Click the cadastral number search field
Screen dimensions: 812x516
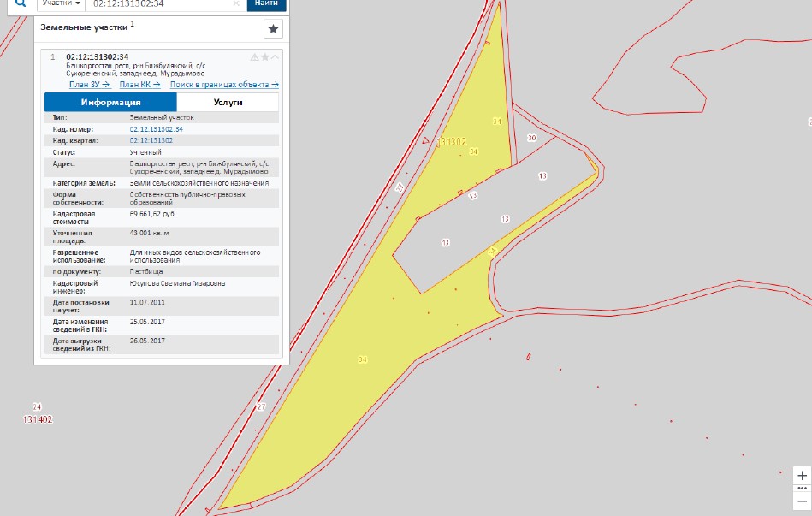point(158,4)
